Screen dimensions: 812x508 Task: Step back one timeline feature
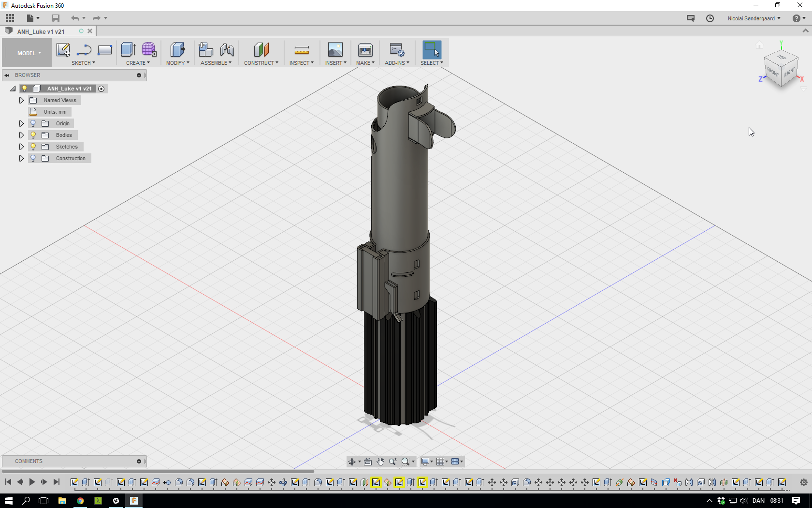click(20, 482)
